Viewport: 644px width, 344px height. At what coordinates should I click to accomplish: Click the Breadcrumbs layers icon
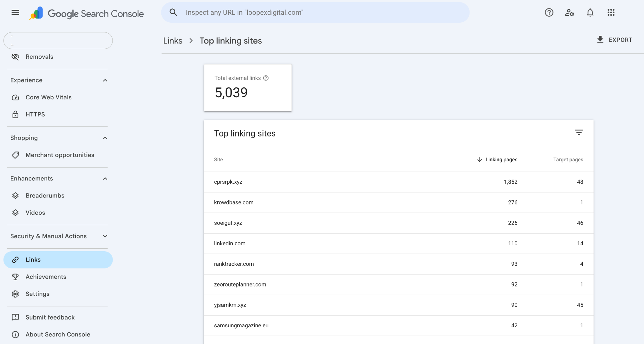click(15, 196)
